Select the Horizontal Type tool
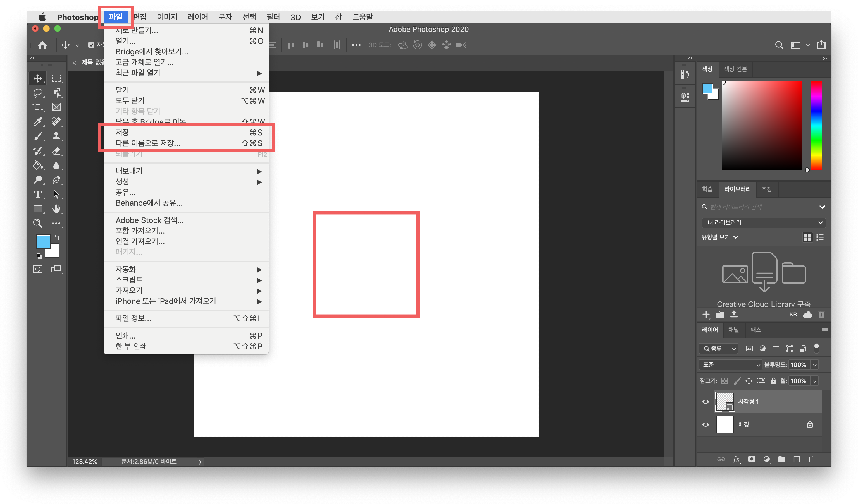The height and width of the screenshot is (504, 858). point(37,194)
